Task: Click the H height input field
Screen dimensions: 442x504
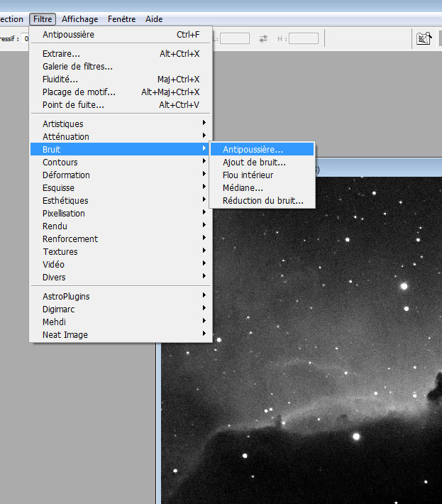Action: click(304, 38)
